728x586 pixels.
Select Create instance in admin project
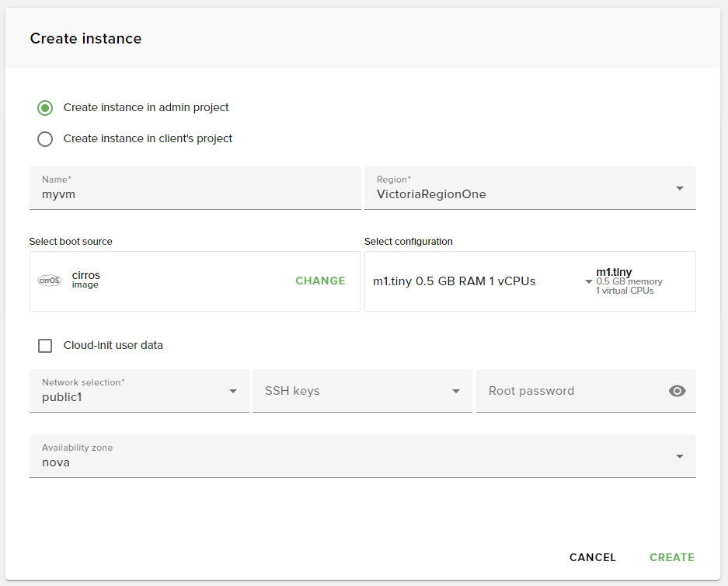[x=45, y=108]
